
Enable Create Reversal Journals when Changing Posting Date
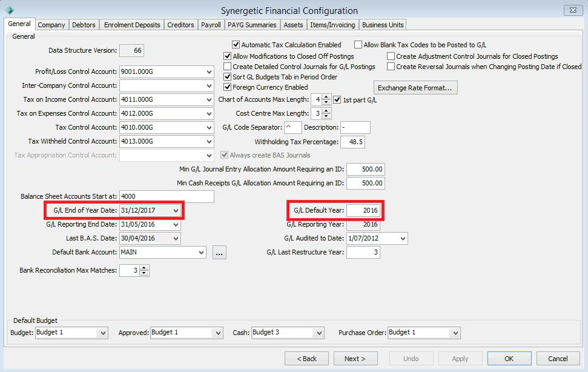391,67
